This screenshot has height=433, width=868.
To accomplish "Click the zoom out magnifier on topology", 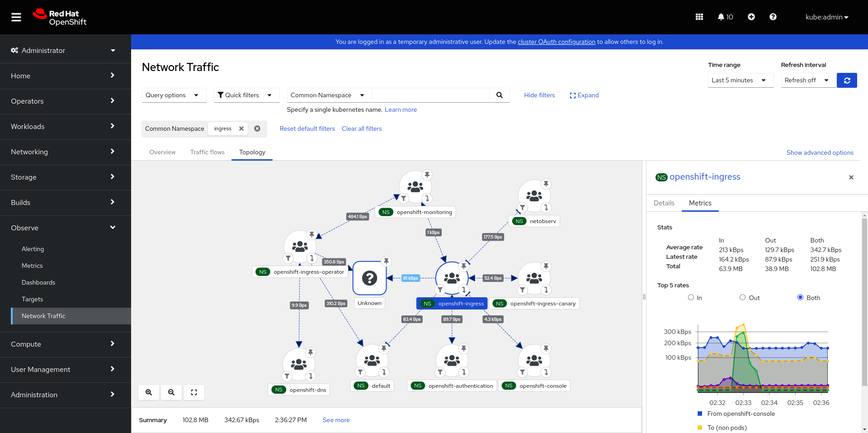I will (171, 392).
